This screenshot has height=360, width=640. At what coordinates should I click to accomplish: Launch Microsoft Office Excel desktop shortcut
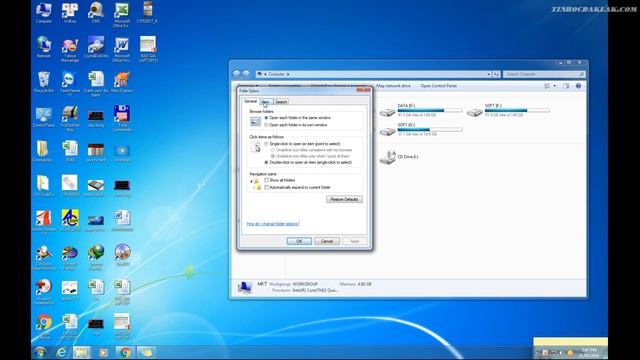click(x=121, y=15)
